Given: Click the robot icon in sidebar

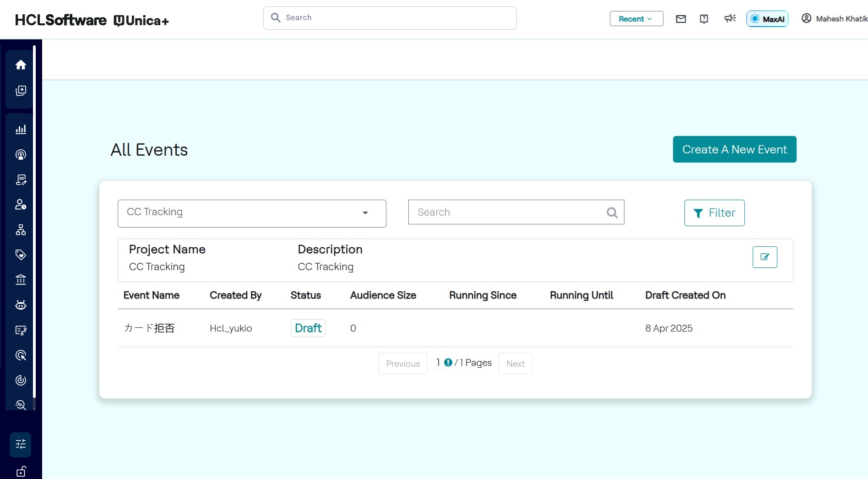Looking at the screenshot, I should click(x=21, y=305).
